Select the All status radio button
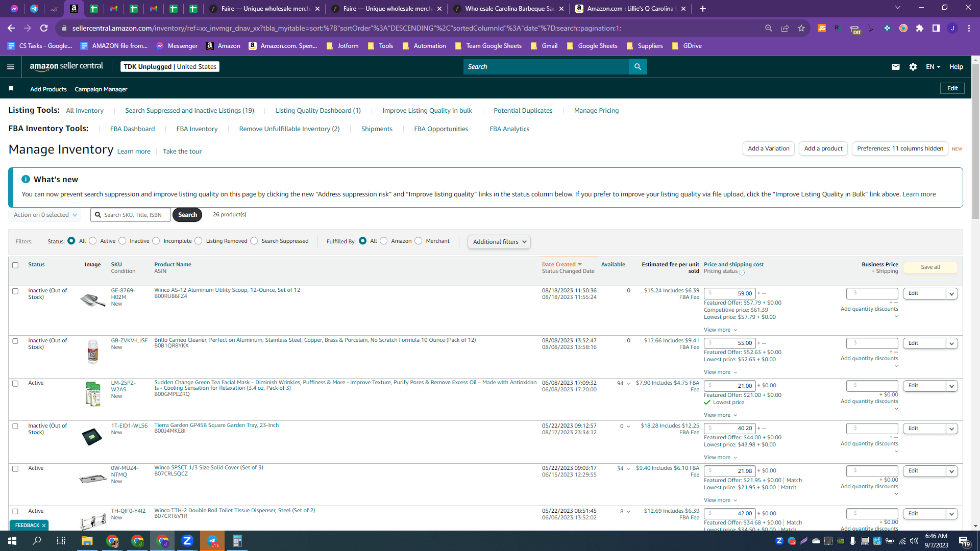The image size is (980, 551). [71, 241]
